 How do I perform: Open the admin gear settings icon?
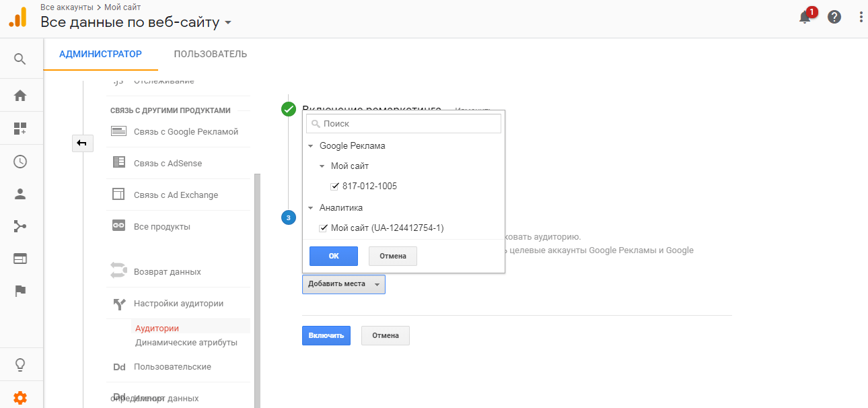click(x=20, y=398)
